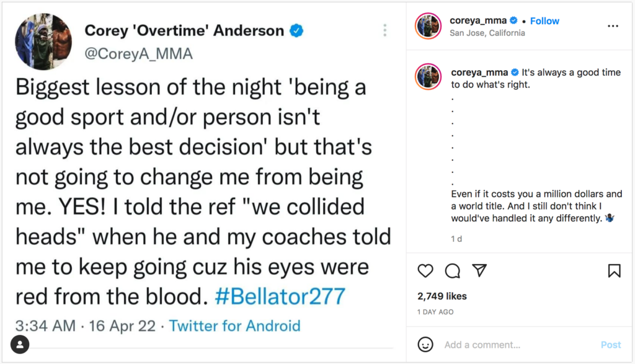Click the Post comment button

click(x=611, y=345)
